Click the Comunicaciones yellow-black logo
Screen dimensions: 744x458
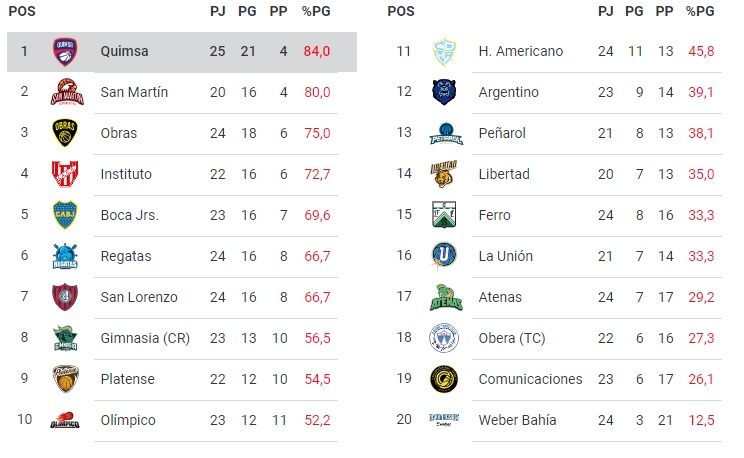point(443,379)
